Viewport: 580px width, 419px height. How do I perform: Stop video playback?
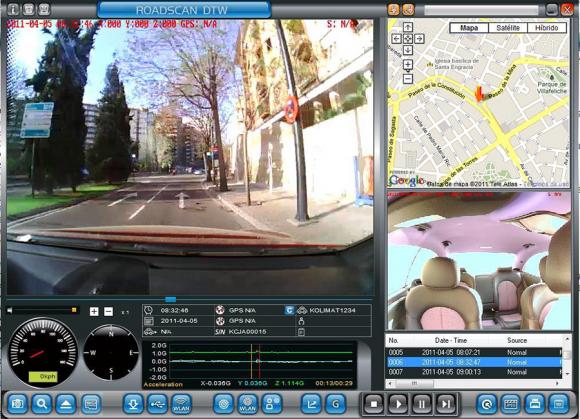[x=374, y=404]
